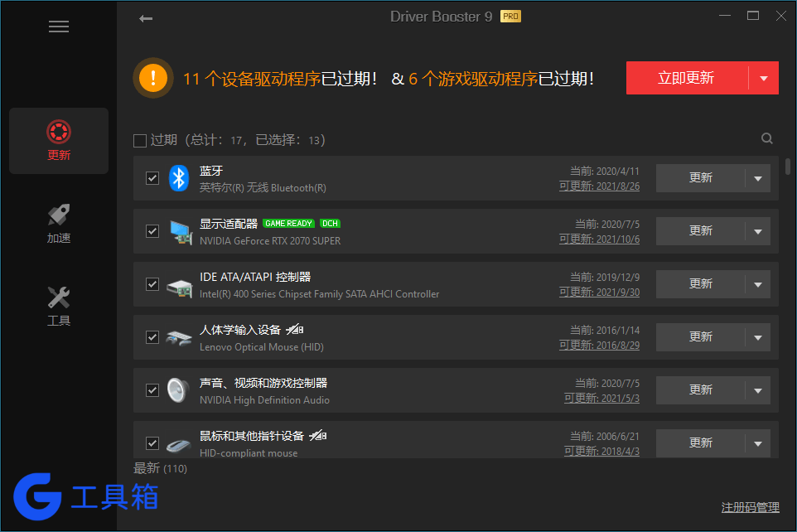Click the Bluetooth device icon
797x532 pixels.
pos(179,178)
